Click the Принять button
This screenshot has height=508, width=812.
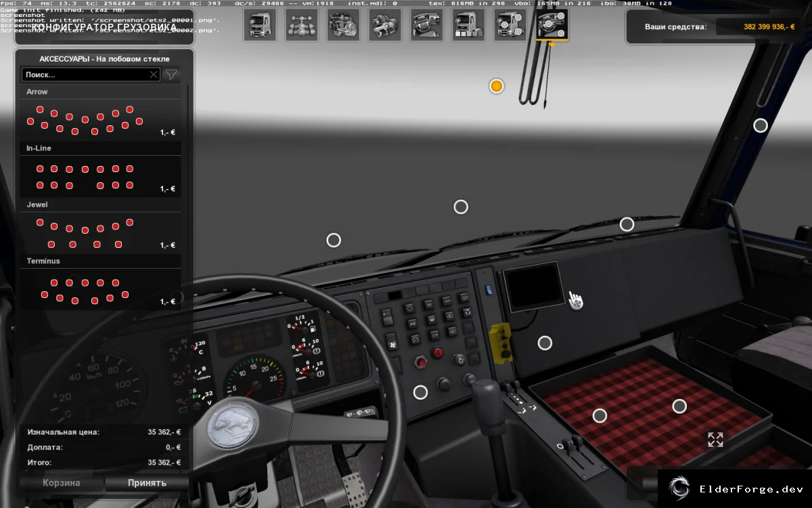tap(147, 483)
